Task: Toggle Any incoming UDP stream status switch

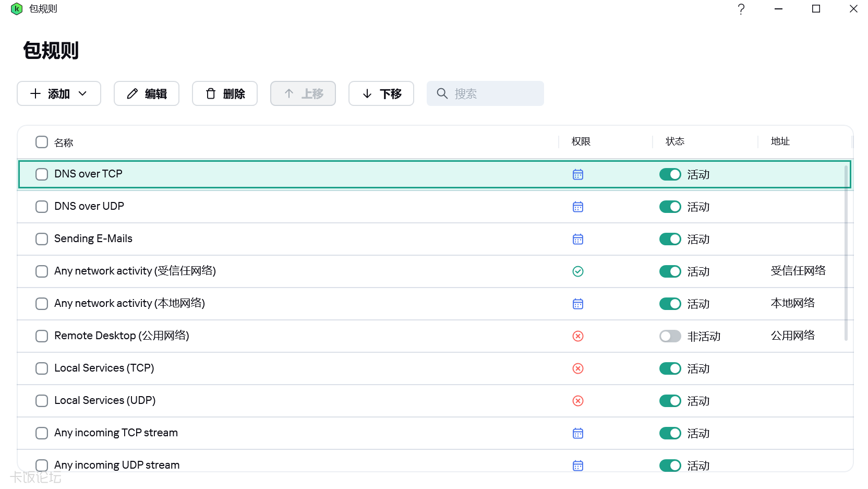Action: [670, 466]
